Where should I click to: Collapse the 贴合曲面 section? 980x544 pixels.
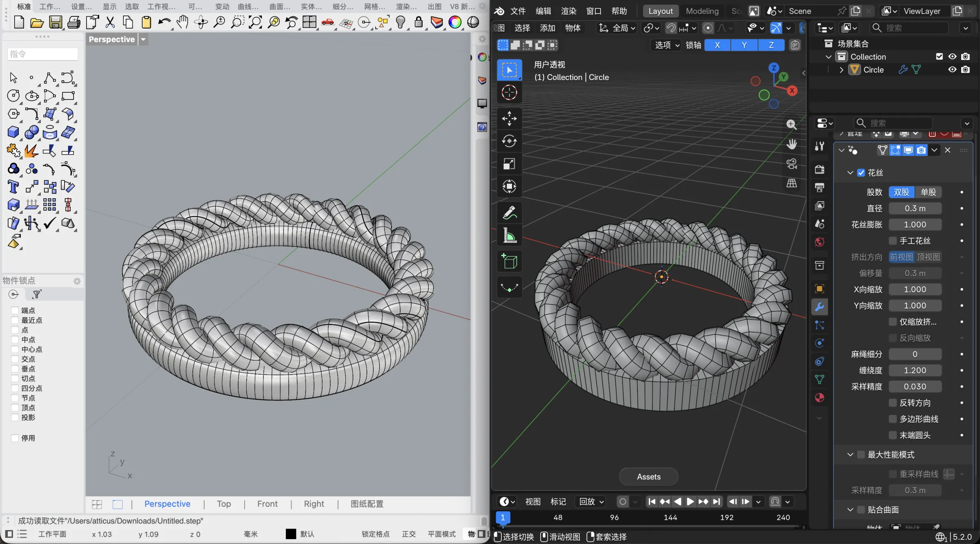point(850,510)
